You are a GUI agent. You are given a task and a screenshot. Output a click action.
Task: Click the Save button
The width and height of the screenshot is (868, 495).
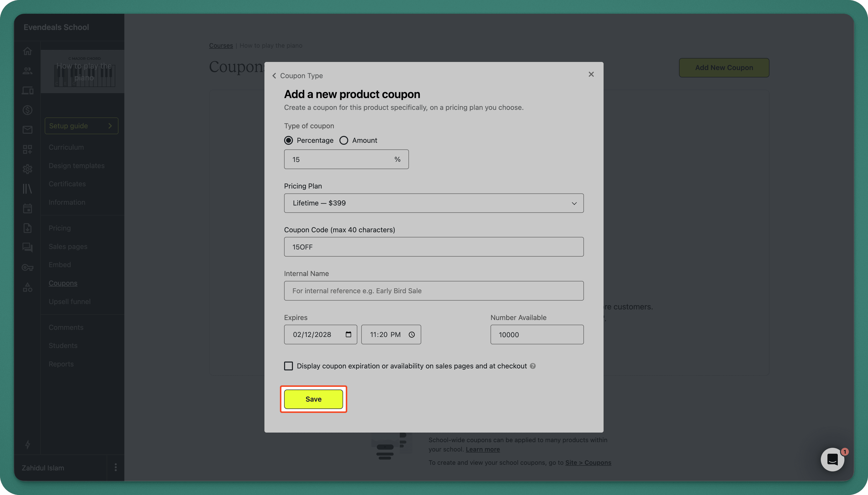[x=313, y=399]
